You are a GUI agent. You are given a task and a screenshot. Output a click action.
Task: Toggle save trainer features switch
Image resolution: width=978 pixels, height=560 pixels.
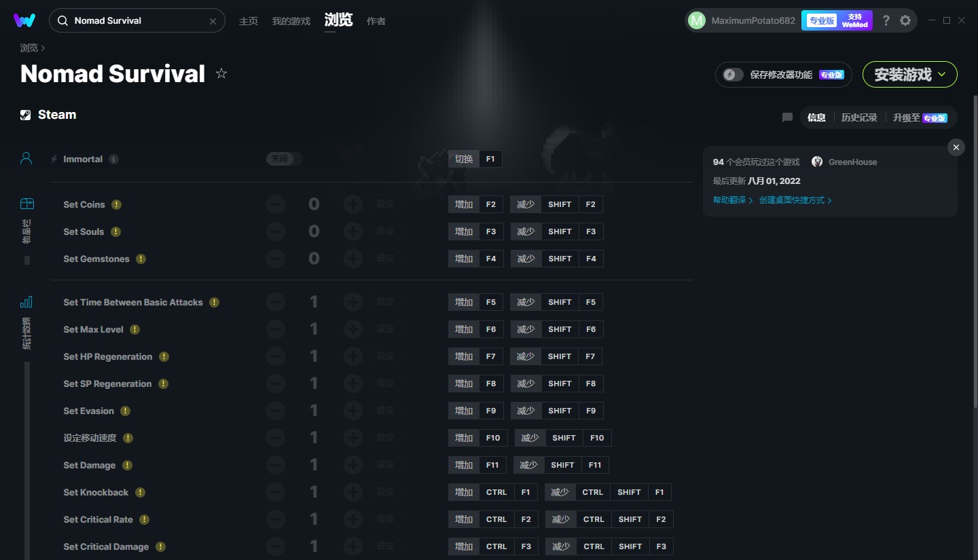click(x=732, y=75)
